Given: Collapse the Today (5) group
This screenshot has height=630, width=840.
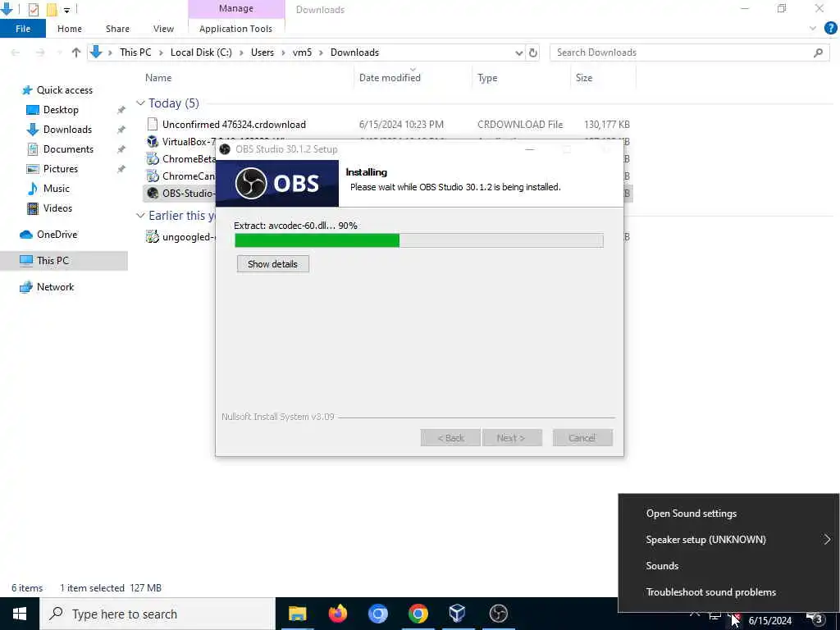Looking at the screenshot, I should tap(140, 103).
